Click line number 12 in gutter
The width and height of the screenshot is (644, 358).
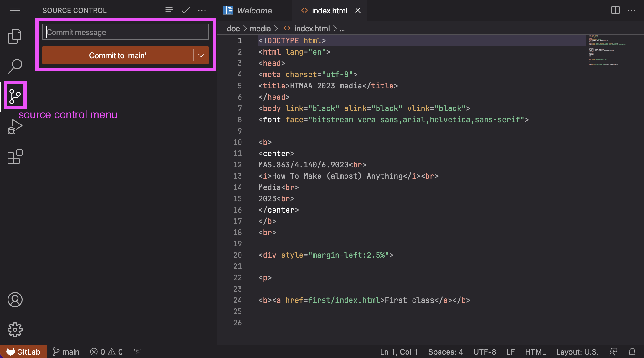(237, 165)
